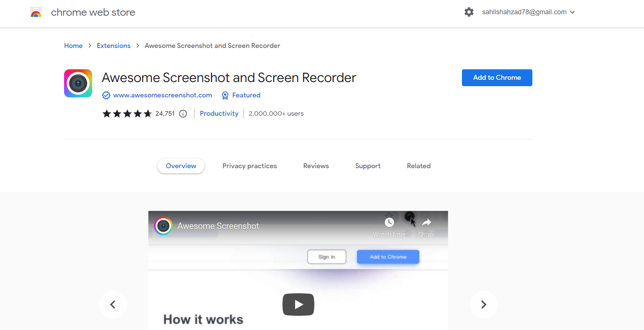Open the Awesome Screenshot video title

click(218, 226)
